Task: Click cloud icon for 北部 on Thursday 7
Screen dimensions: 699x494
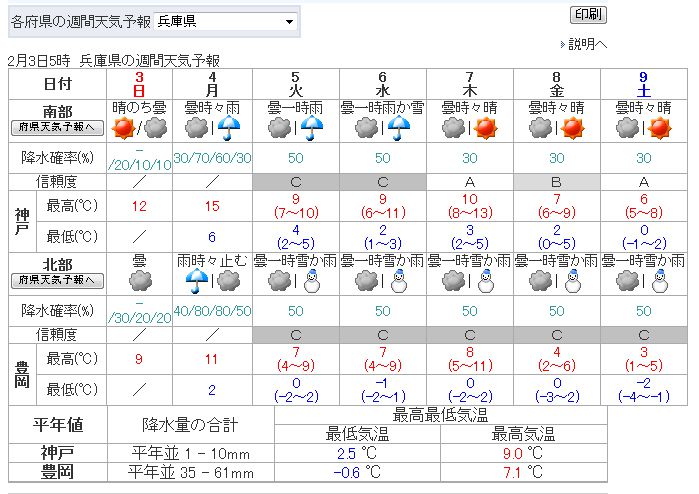Action: coord(453,281)
